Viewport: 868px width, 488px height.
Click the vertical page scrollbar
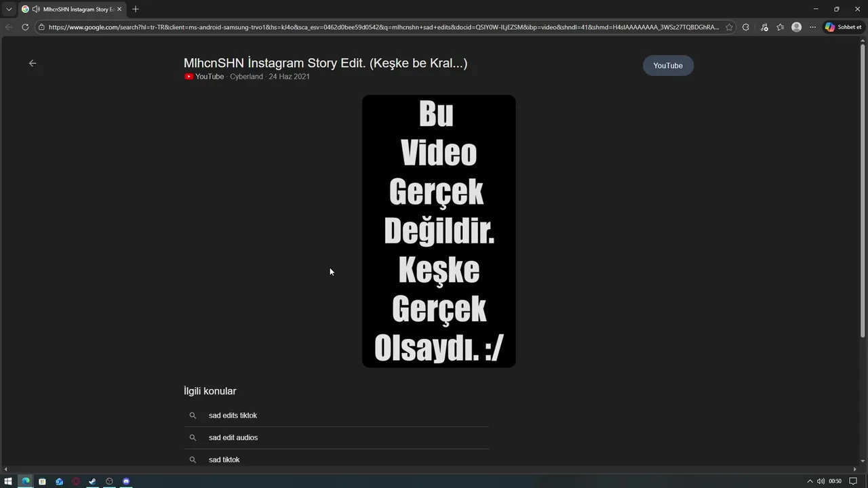(x=863, y=190)
